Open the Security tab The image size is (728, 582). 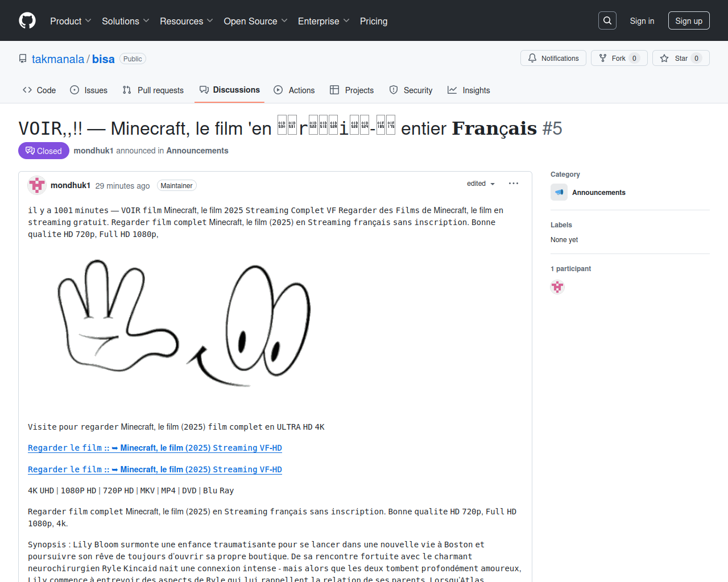coord(411,90)
